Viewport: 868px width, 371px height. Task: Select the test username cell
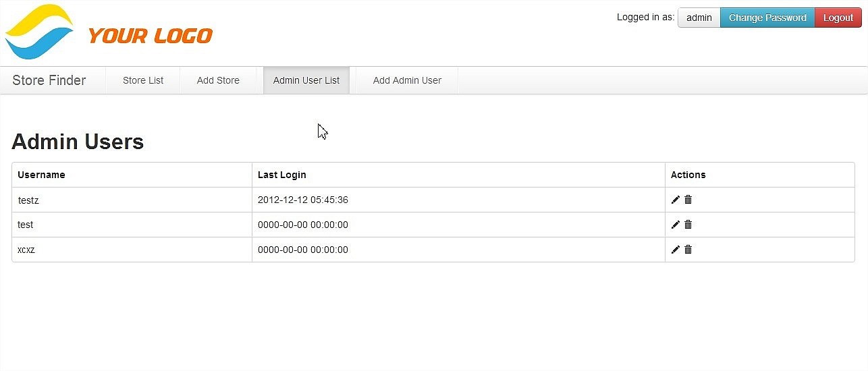132,225
